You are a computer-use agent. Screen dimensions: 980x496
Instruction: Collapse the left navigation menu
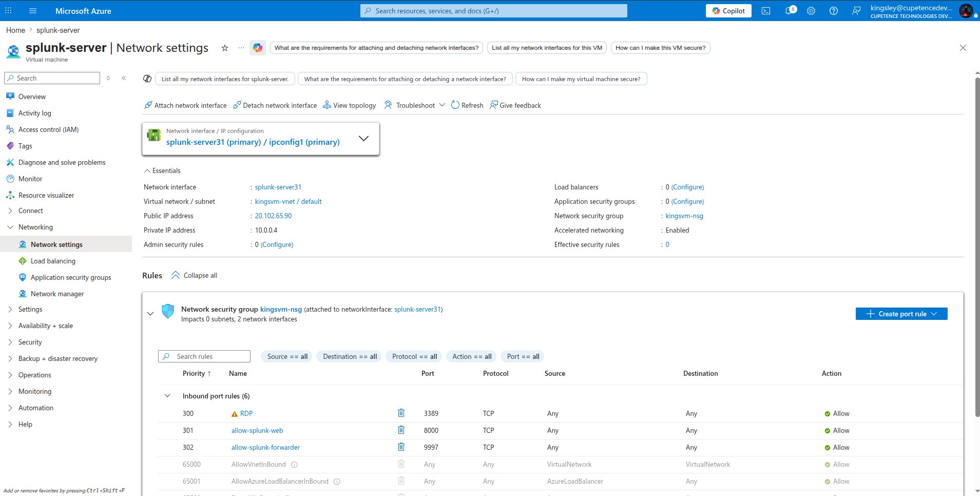tap(124, 78)
